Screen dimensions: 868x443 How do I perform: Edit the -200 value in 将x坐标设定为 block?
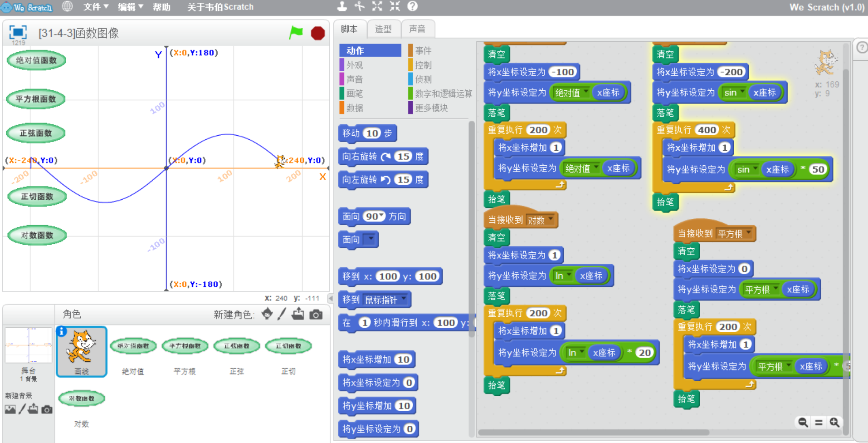coord(731,72)
